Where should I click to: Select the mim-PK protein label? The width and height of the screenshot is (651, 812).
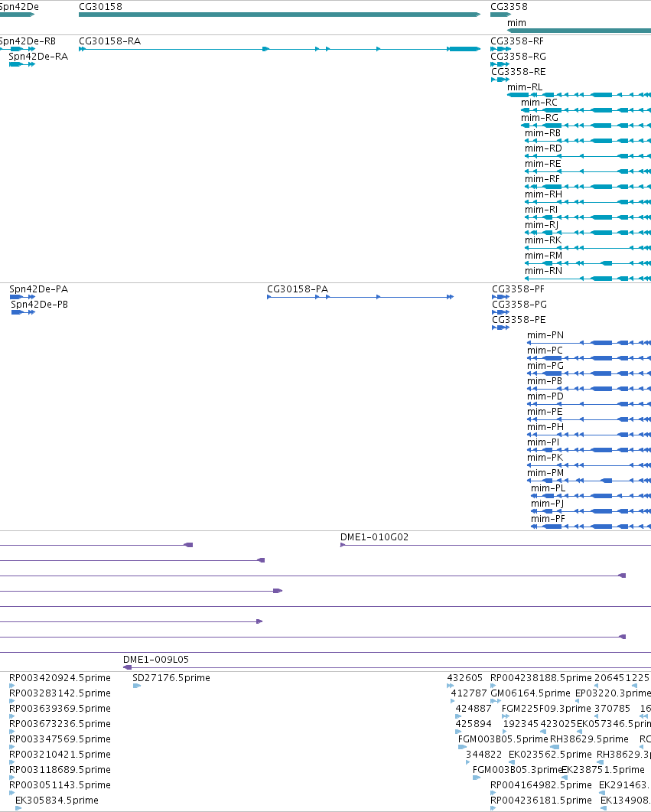(x=545, y=457)
